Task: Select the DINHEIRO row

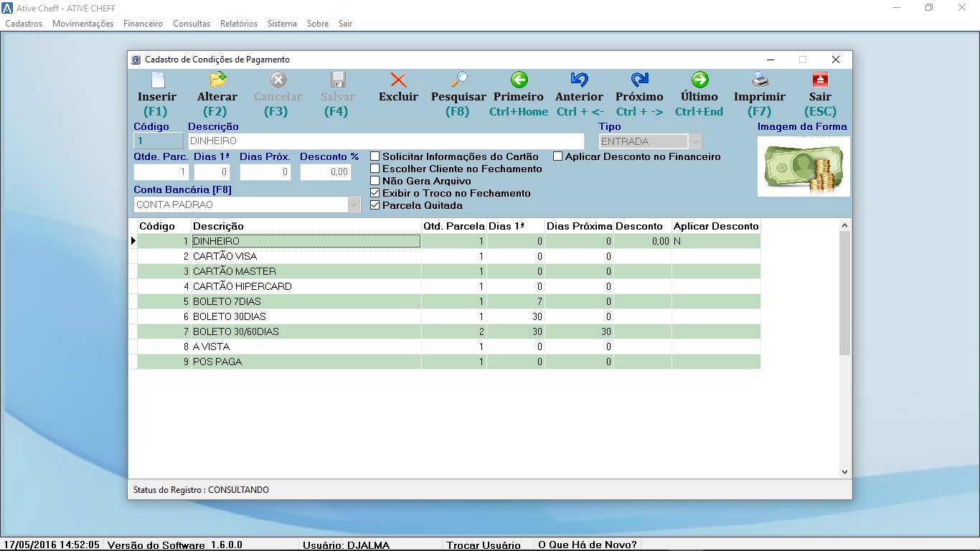Action: click(448, 241)
